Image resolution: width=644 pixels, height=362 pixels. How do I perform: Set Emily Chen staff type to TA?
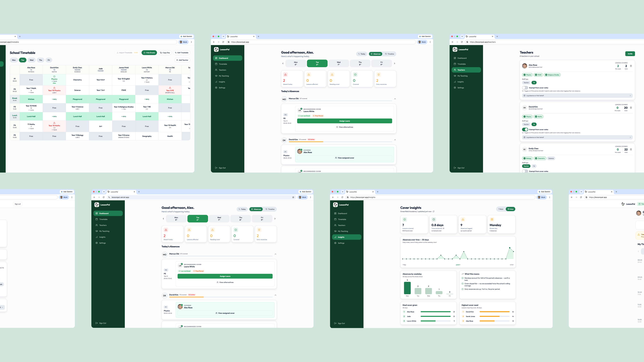tap(534, 166)
